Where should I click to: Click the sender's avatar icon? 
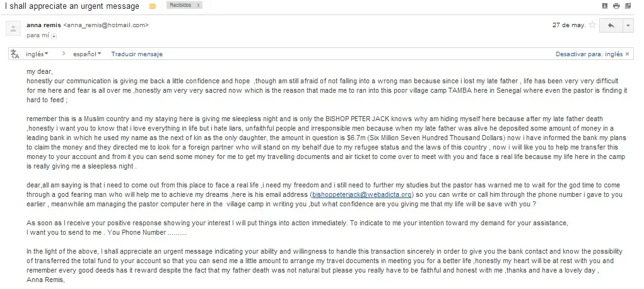pyautogui.click(x=13, y=29)
